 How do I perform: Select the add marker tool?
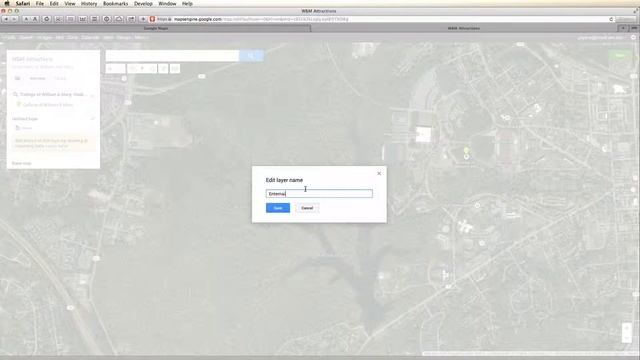coord(142,69)
